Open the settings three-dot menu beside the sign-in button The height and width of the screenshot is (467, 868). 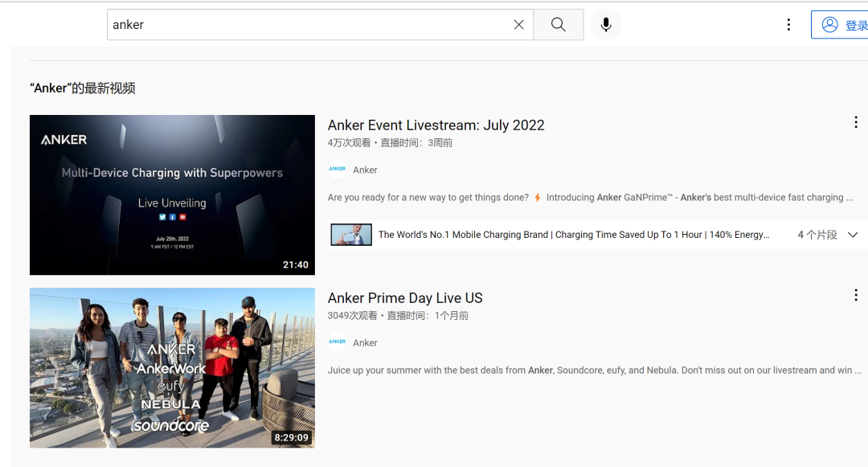[789, 24]
